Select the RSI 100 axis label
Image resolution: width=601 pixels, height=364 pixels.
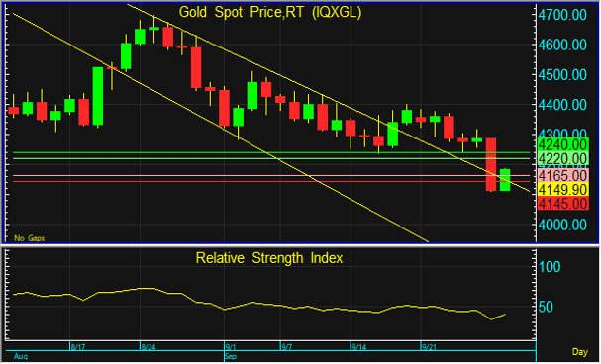[x=550, y=267]
